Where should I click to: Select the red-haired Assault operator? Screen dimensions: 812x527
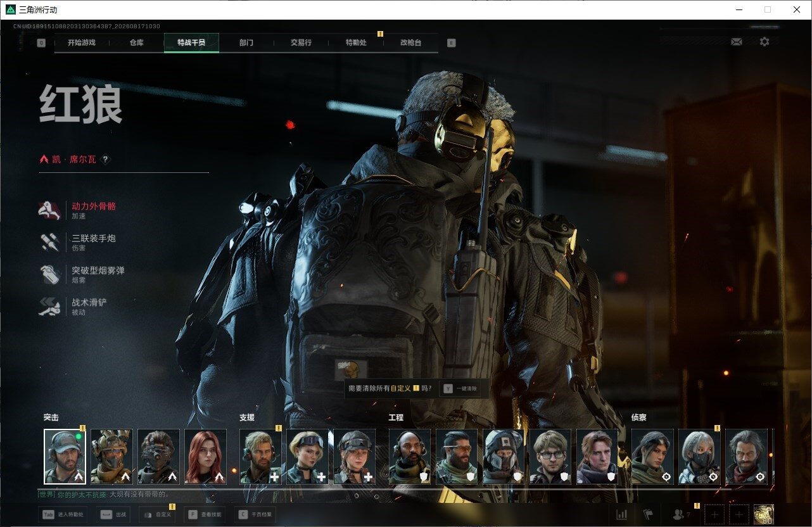(x=205, y=457)
